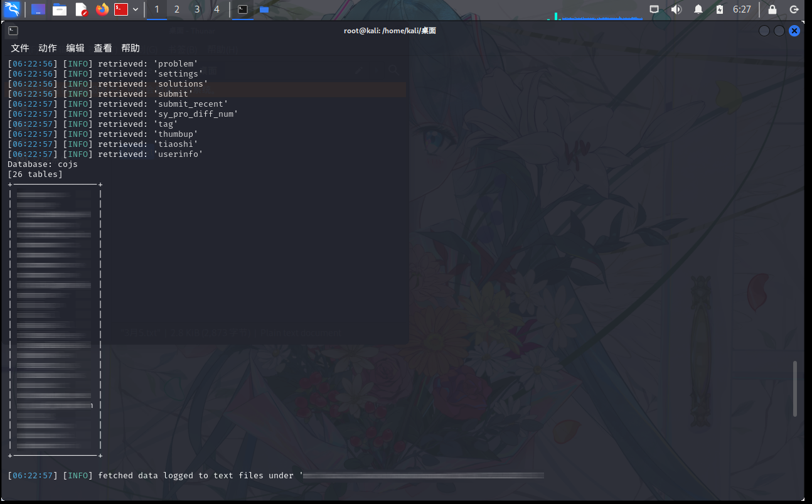The height and width of the screenshot is (504, 812).
Task: Open the battery power manager icon
Action: 720,9
